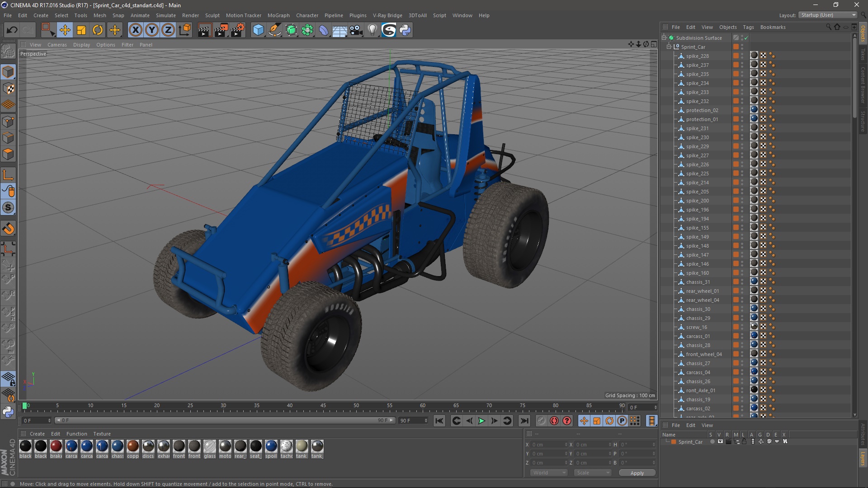The width and height of the screenshot is (868, 488).
Task: Open Edit Render Settings icon
Action: click(238, 30)
